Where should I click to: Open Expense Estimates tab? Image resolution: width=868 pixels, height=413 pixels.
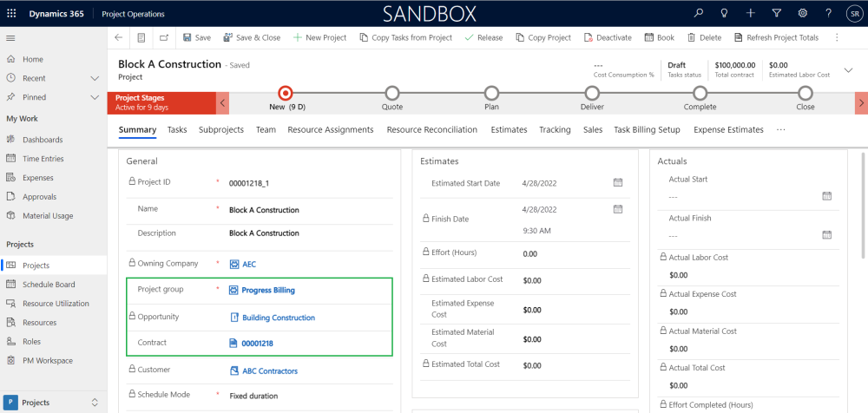point(728,129)
